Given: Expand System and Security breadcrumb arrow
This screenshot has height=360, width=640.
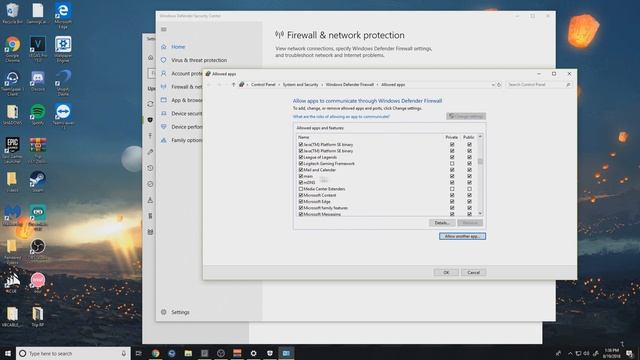Looking at the screenshot, I should (322, 84).
